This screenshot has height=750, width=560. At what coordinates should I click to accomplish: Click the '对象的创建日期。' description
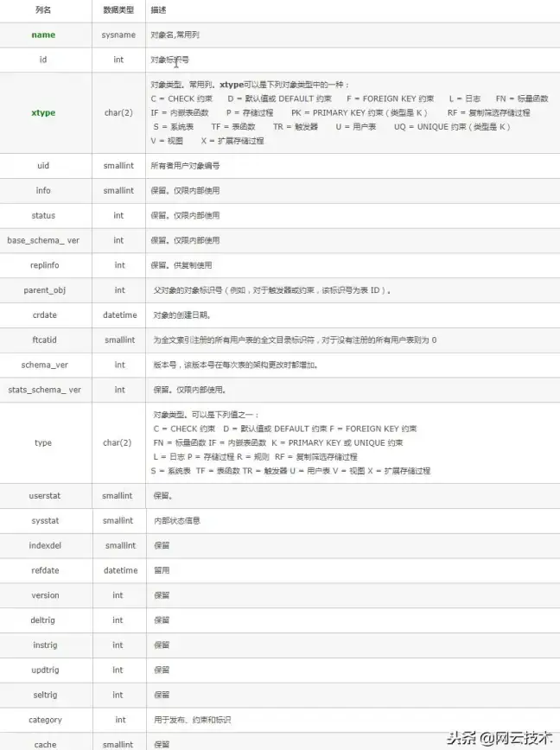182,315
